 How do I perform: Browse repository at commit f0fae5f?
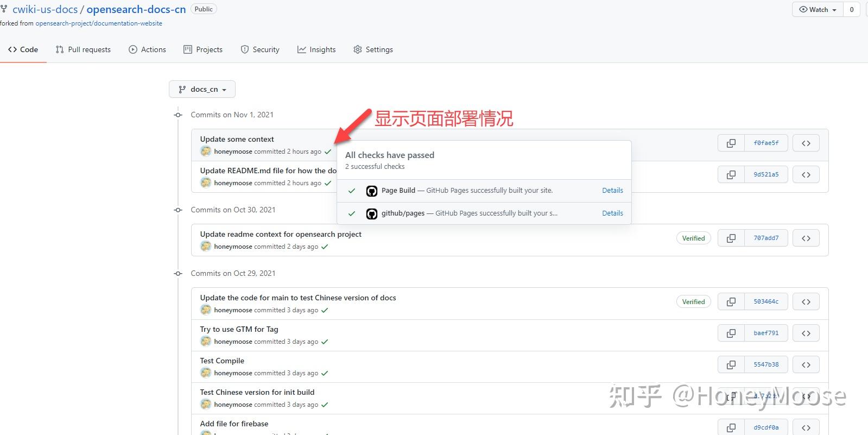point(806,143)
